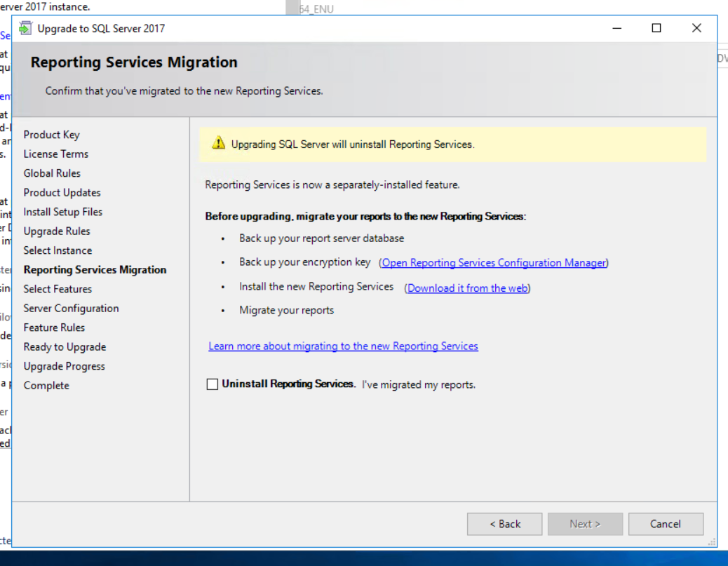This screenshot has width=728, height=566.
Task: Select Product Key step in sidebar
Action: (x=51, y=135)
